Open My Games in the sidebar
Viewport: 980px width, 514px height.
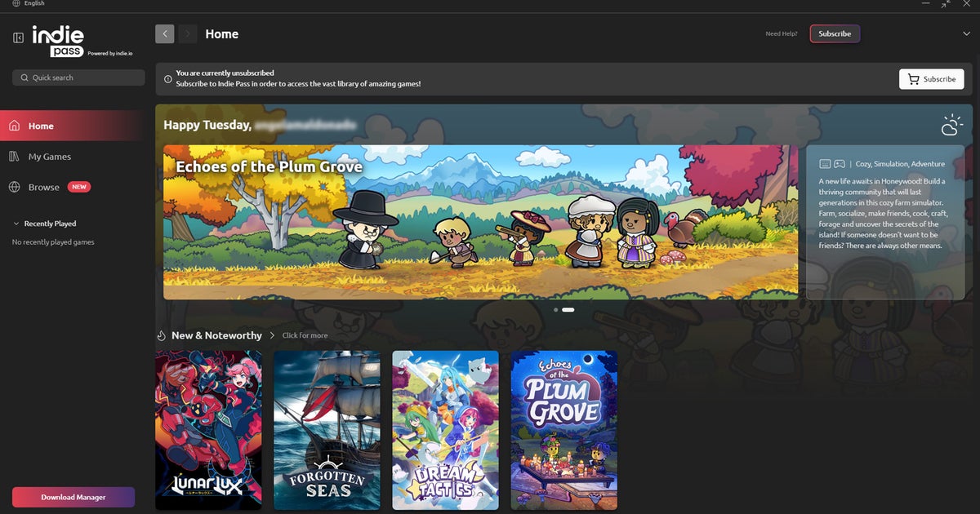49,157
